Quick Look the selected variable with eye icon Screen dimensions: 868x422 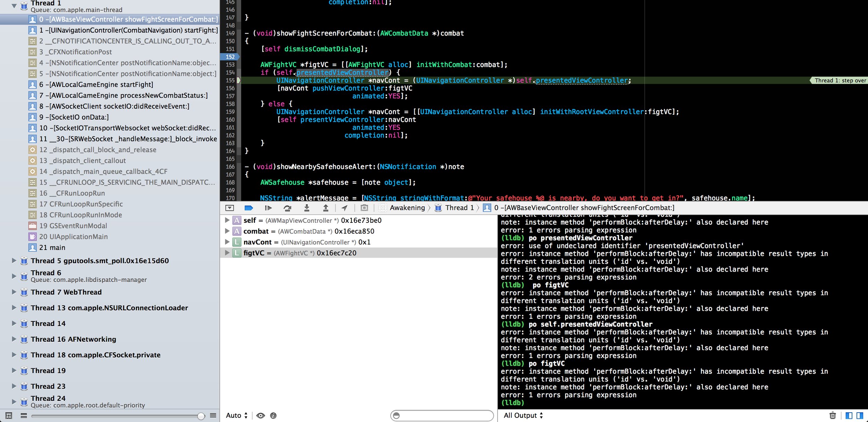pyautogui.click(x=261, y=415)
